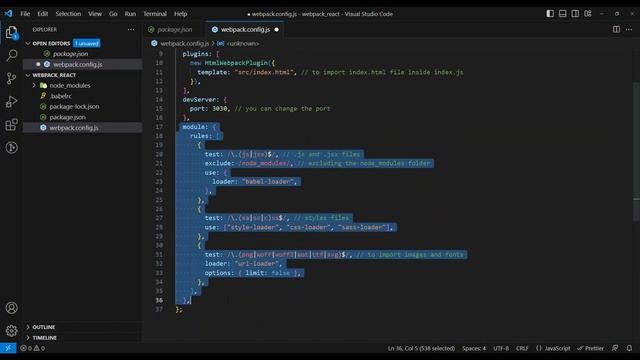The image size is (640, 360).
Task: Click the remote window status icon
Action: [8, 348]
